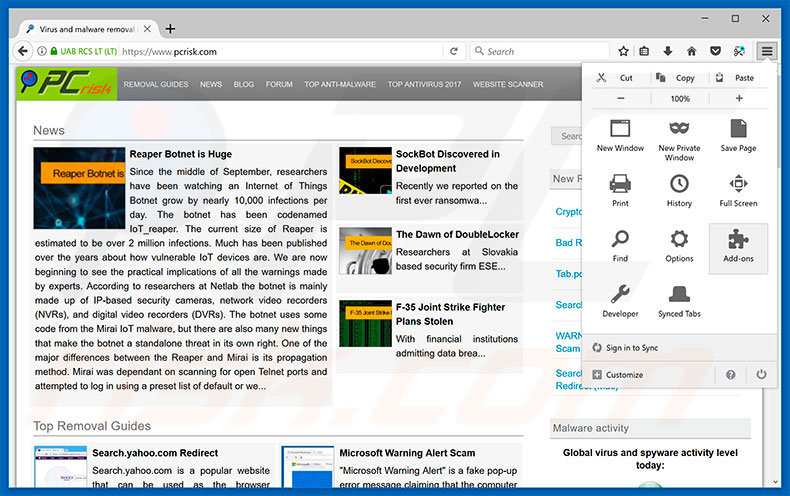This screenshot has width=790, height=496.
Task: Open a new tab with plus
Action: (170, 29)
